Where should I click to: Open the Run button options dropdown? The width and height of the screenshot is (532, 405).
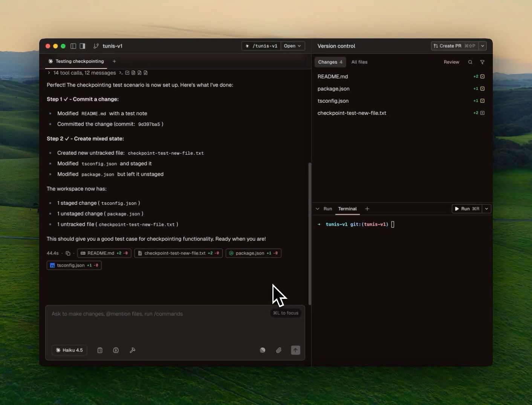[x=487, y=209]
